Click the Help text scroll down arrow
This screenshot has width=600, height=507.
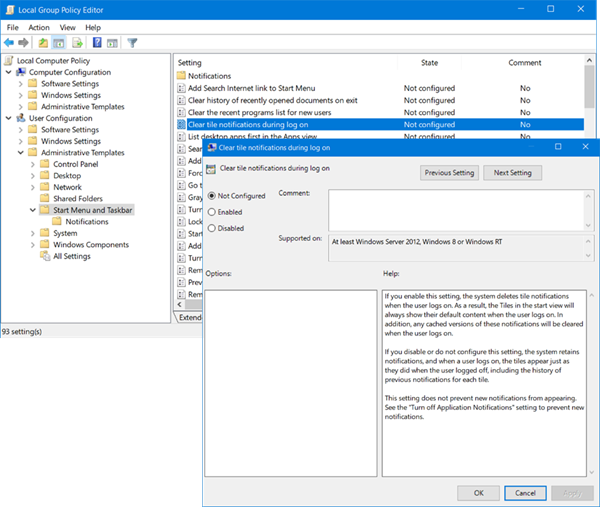pyautogui.click(x=592, y=472)
